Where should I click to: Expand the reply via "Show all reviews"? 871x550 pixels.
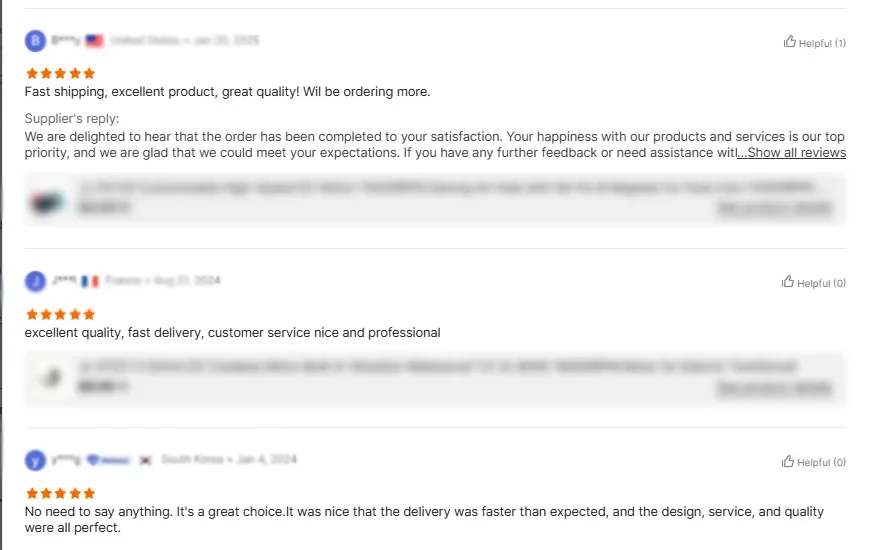(791, 153)
